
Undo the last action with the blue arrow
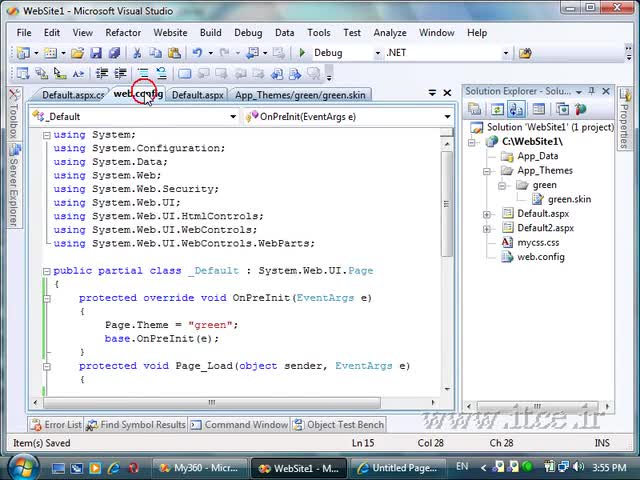(x=198, y=53)
